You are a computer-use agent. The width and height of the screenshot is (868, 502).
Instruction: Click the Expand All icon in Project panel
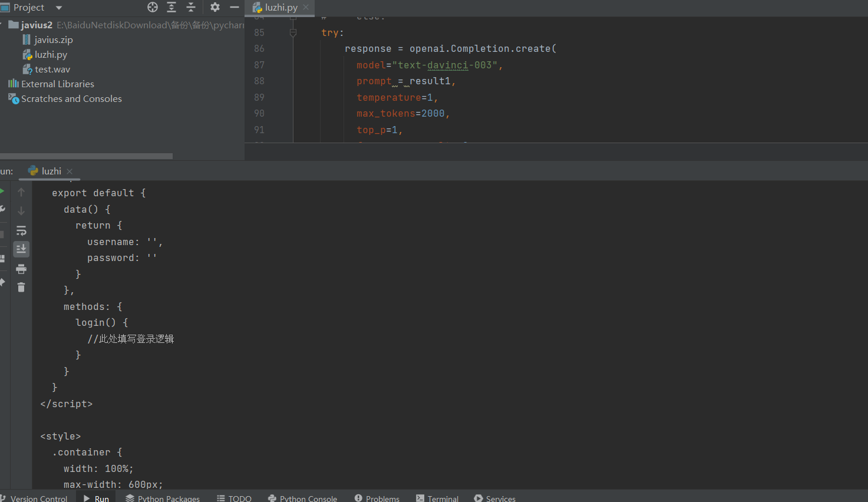coord(171,7)
